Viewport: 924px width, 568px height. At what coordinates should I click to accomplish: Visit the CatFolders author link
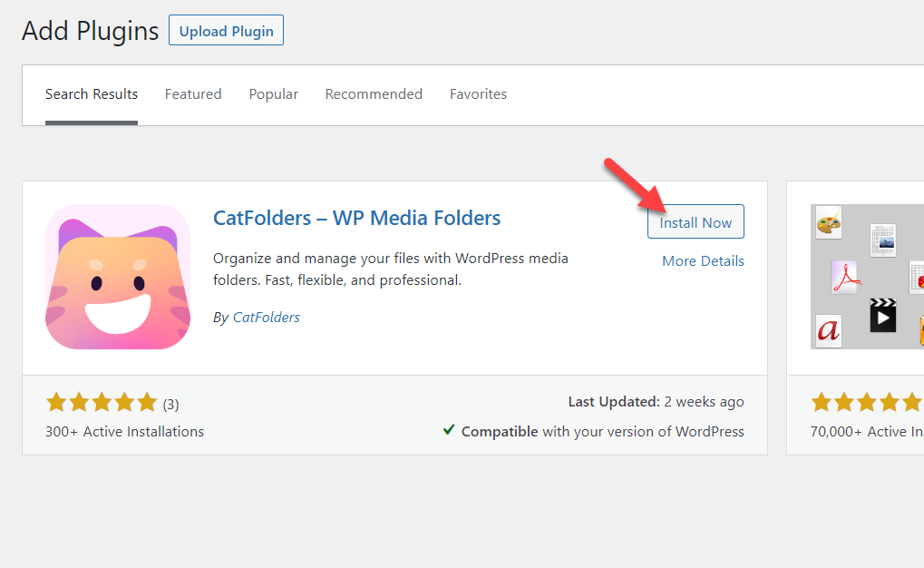click(x=267, y=318)
